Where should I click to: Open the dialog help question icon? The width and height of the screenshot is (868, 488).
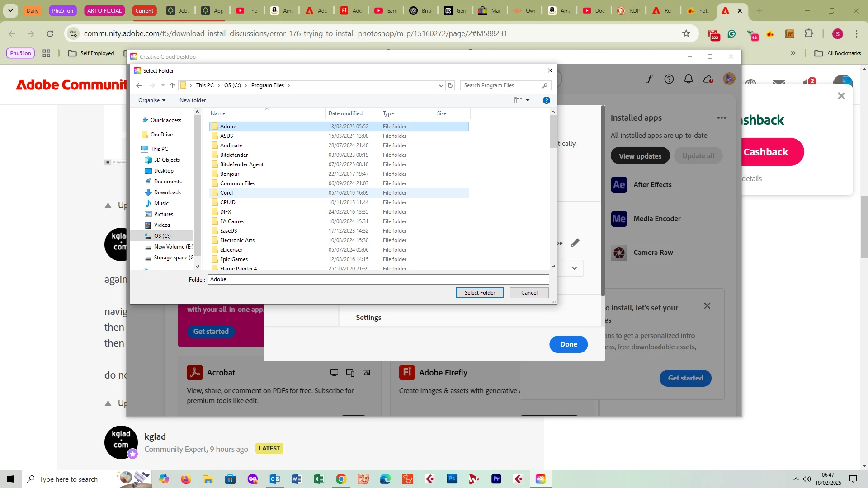[x=546, y=100]
